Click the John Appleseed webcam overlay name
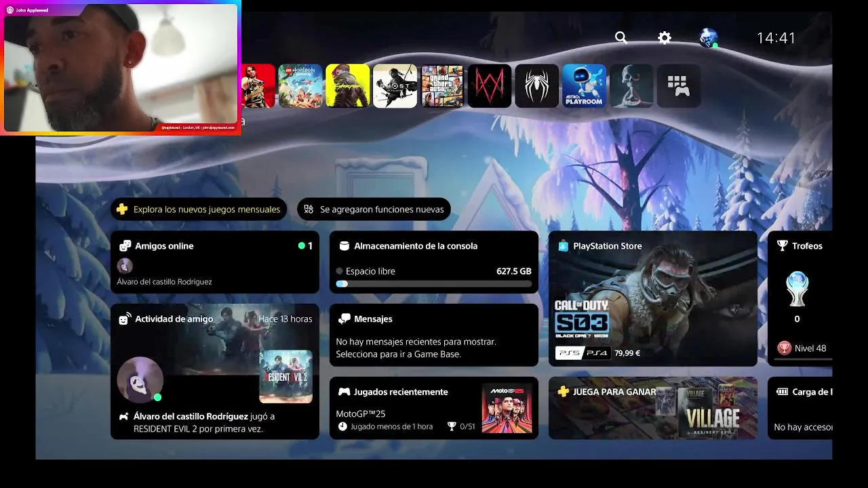868x488 pixels. click(x=32, y=10)
